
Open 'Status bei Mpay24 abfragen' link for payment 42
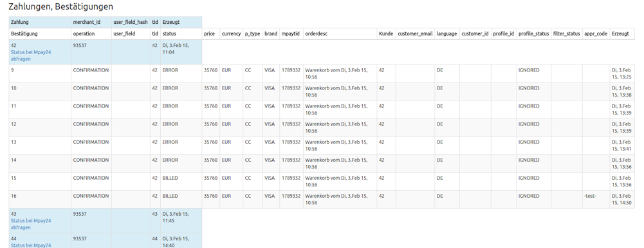tap(32, 55)
